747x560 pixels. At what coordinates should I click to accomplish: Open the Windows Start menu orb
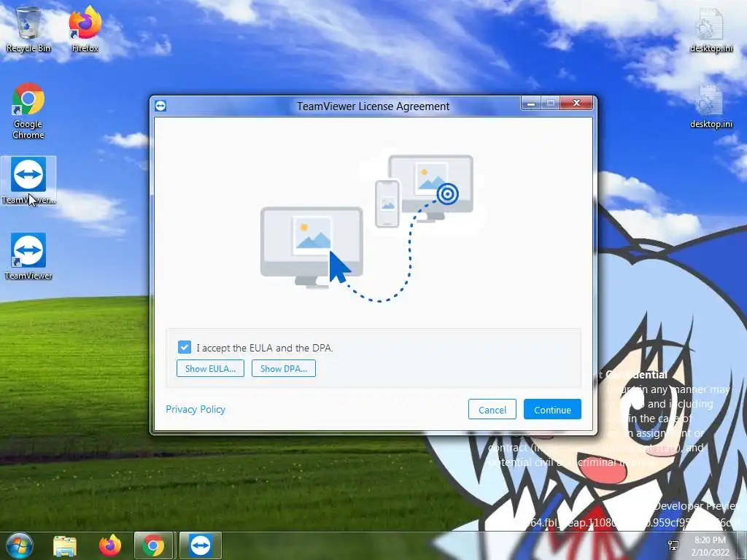click(x=18, y=545)
